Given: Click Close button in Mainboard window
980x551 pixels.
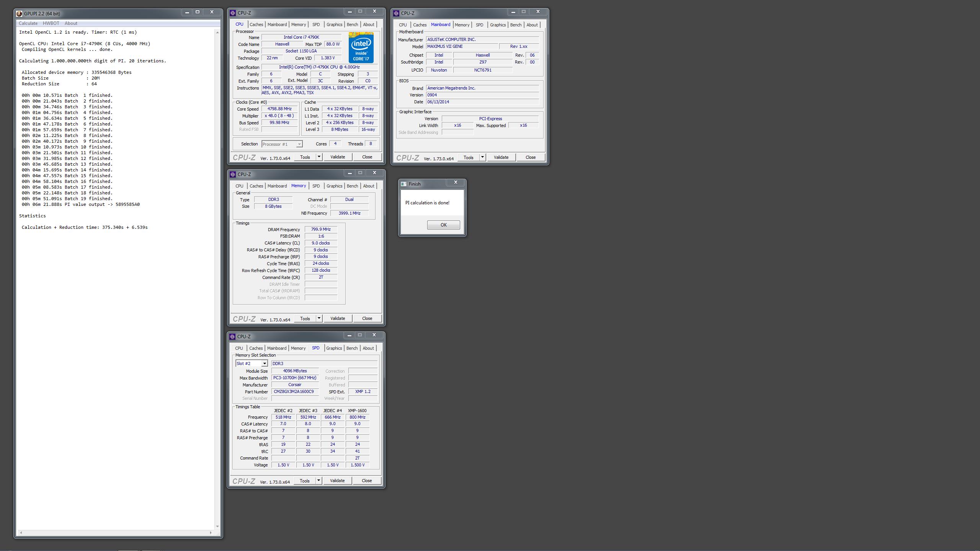Looking at the screenshot, I should click(x=531, y=157).
